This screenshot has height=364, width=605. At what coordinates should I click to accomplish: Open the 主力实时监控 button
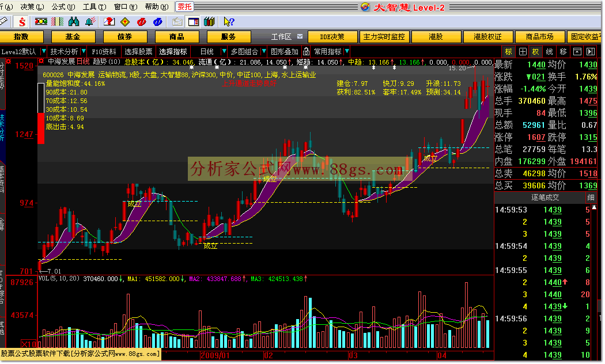coord(384,37)
